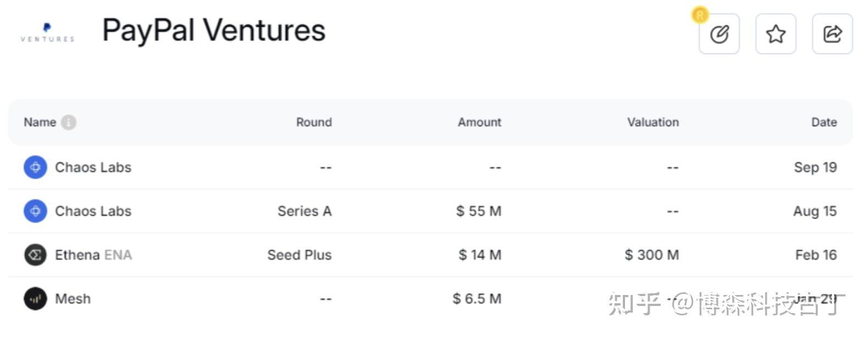Click Chaos Labs icon in first row
Screen dimensions: 868x339
coord(35,167)
